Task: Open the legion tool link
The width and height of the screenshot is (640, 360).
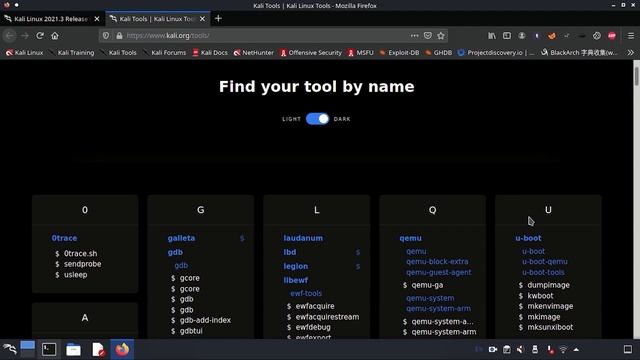Action: 296,266
